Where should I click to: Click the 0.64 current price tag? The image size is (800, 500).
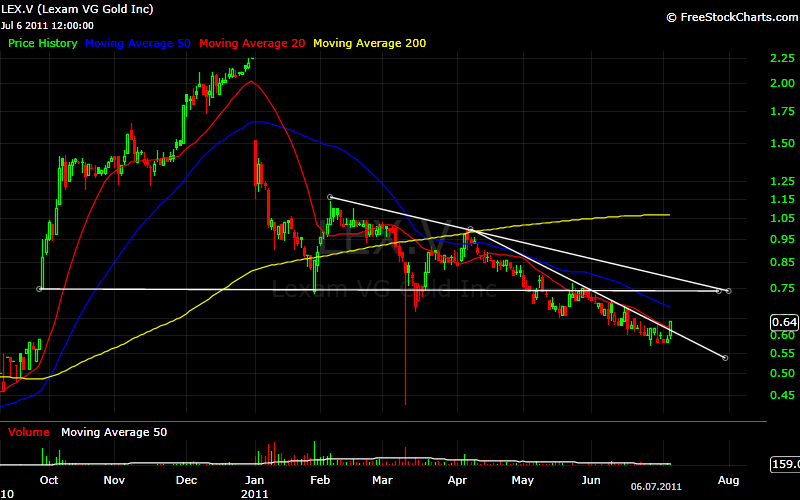coord(785,322)
